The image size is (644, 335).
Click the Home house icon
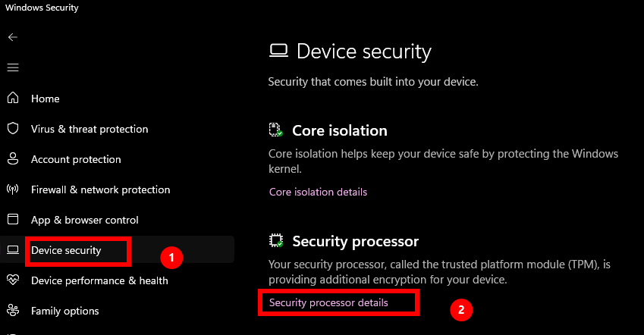(13, 99)
